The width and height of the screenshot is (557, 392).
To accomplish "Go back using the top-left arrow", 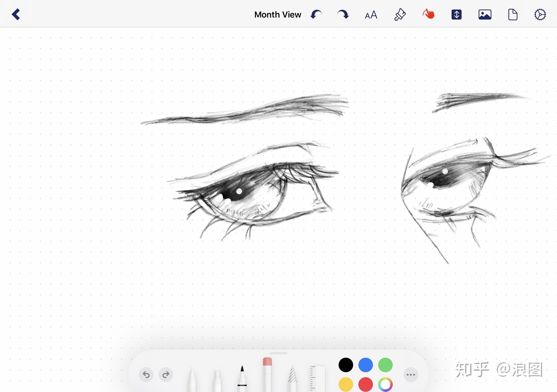I will coord(16,14).
